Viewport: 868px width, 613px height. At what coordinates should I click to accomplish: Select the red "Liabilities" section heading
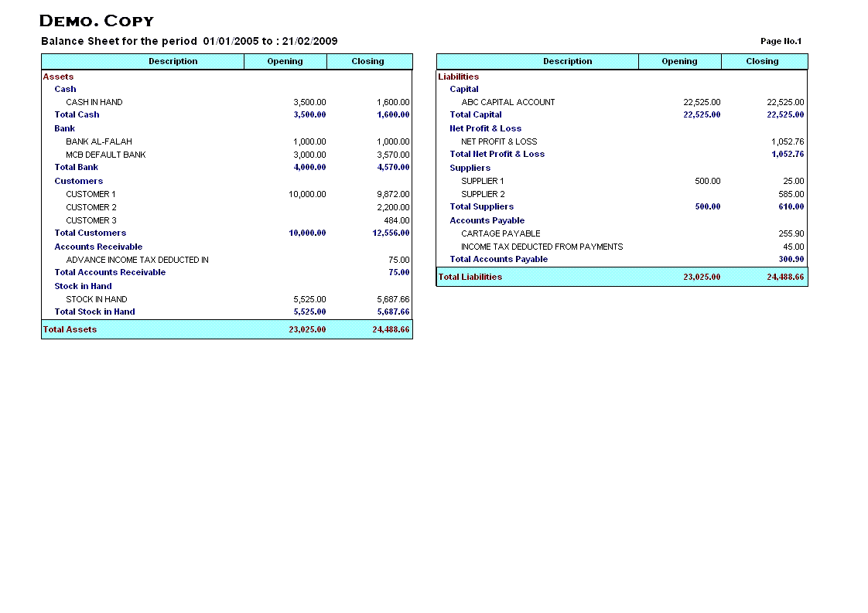(458, 77)
